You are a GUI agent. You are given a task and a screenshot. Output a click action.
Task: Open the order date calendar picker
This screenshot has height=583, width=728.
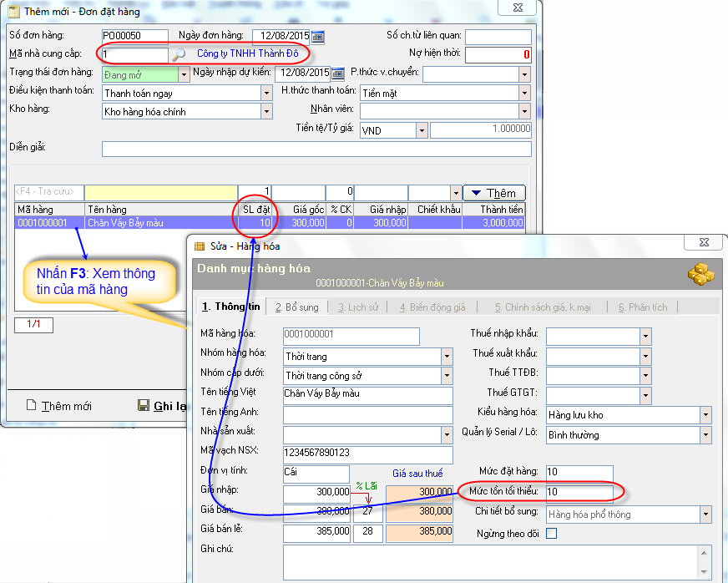(x=318, y=37)
